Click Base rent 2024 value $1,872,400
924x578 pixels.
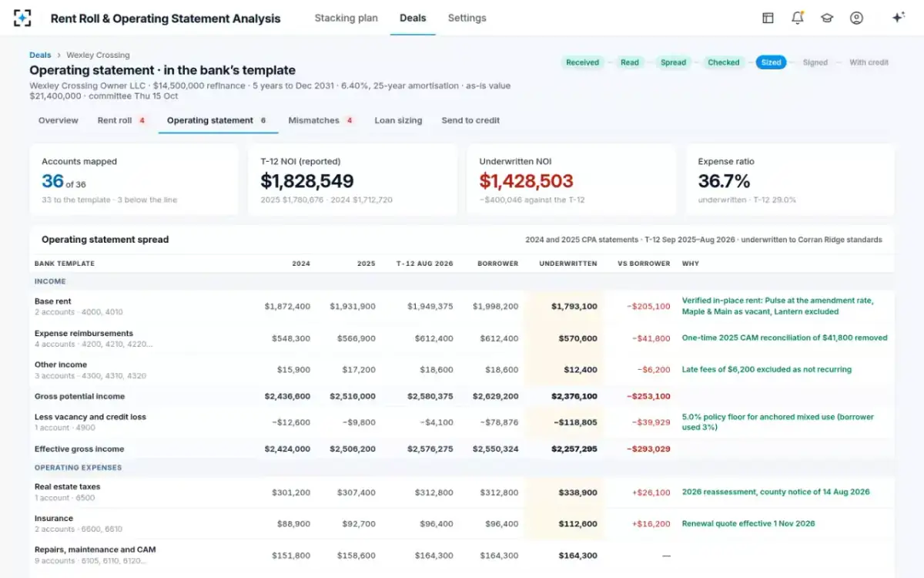pos(287,307)
